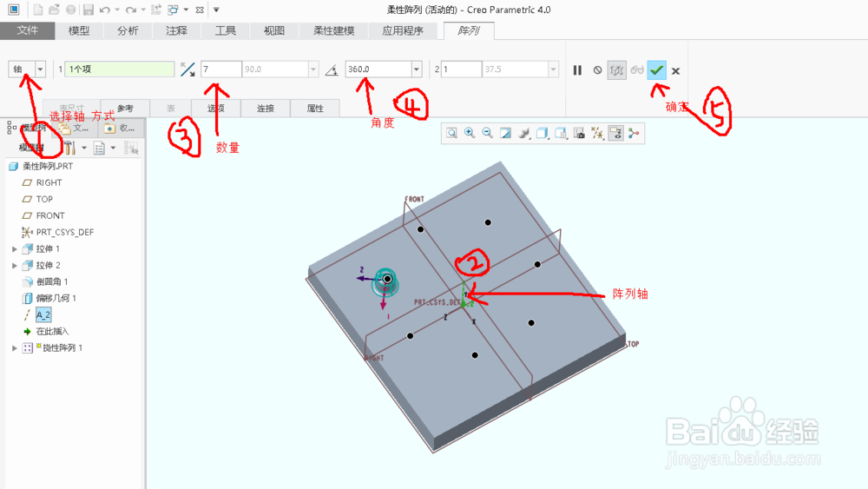This screenshot has height=489, width=868.
Task: Flip first direction angular icon
Action: [187, 69]
